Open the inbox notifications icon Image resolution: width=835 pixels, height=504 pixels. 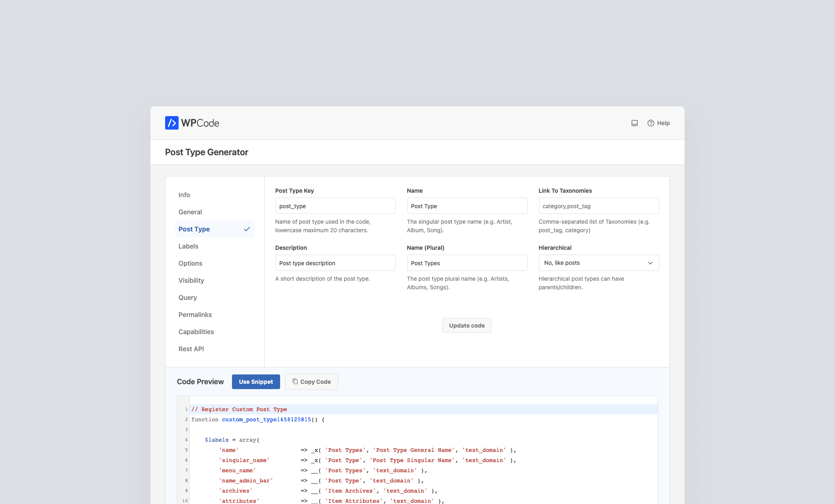coord(634,123)
